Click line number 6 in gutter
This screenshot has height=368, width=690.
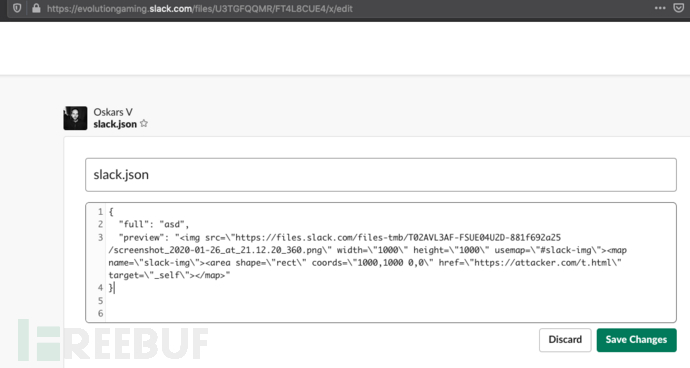[100, 313]
